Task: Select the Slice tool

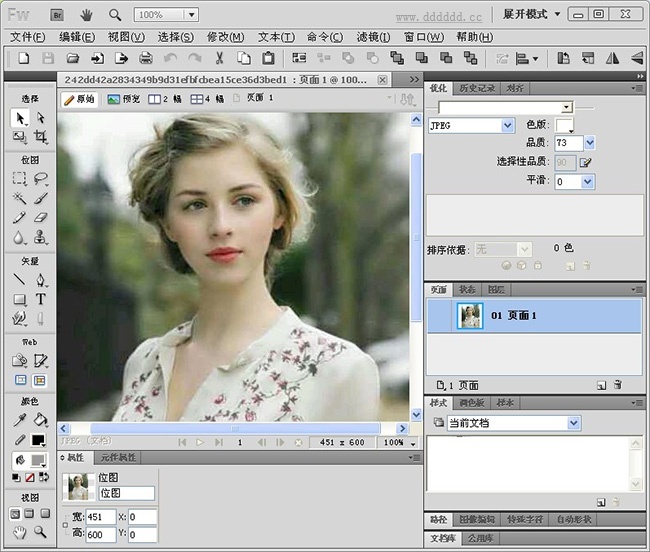Action: tap(41, 361)
